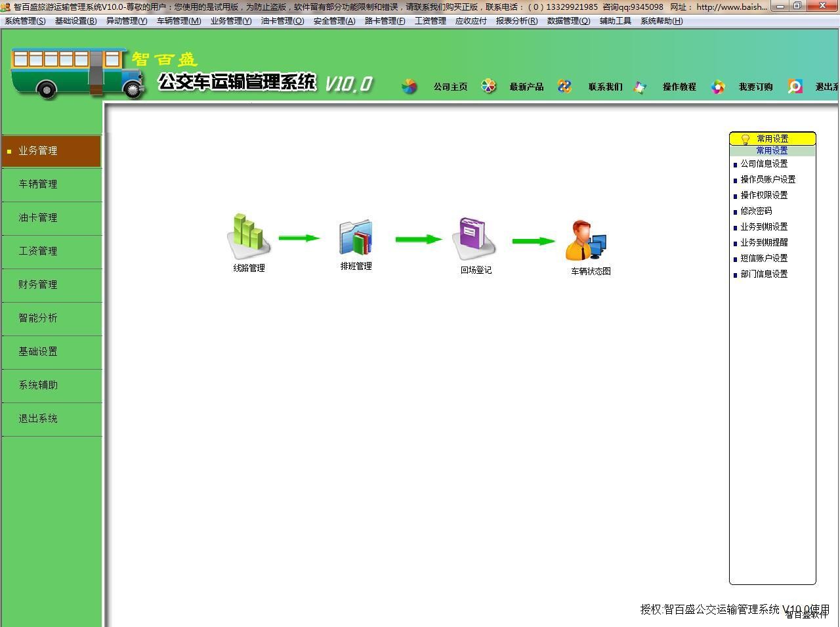Click the 授权 license text at bottom
Image resolution: width=840 pixels, height=627 pixels.
point(735,609)
